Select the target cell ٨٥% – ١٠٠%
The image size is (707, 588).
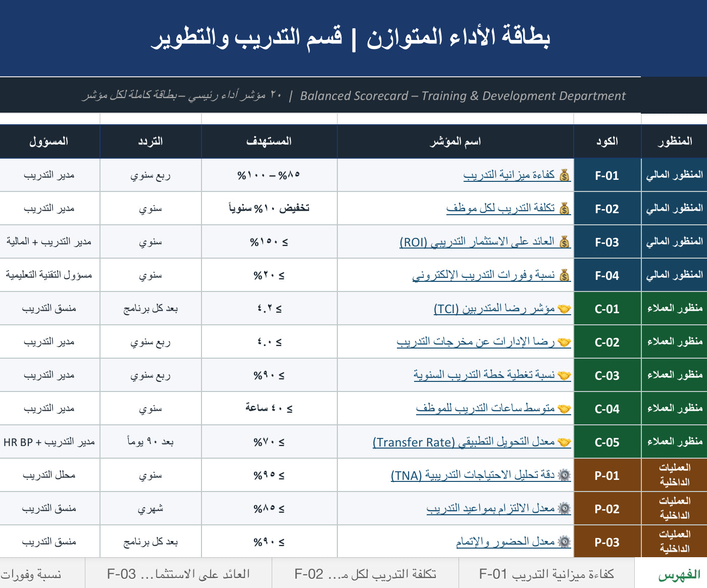[269, 175]
